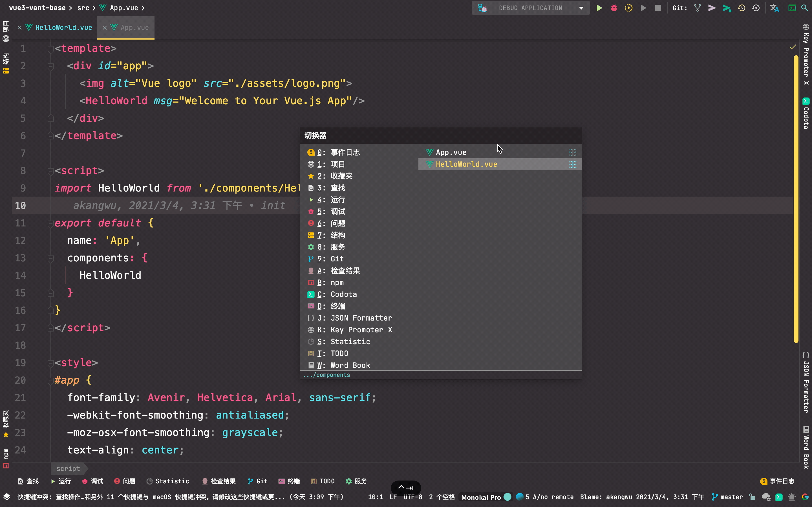Viewport: 812px width, 507px height.
Task: Click the Git update project branch icon
Action: 697,8
